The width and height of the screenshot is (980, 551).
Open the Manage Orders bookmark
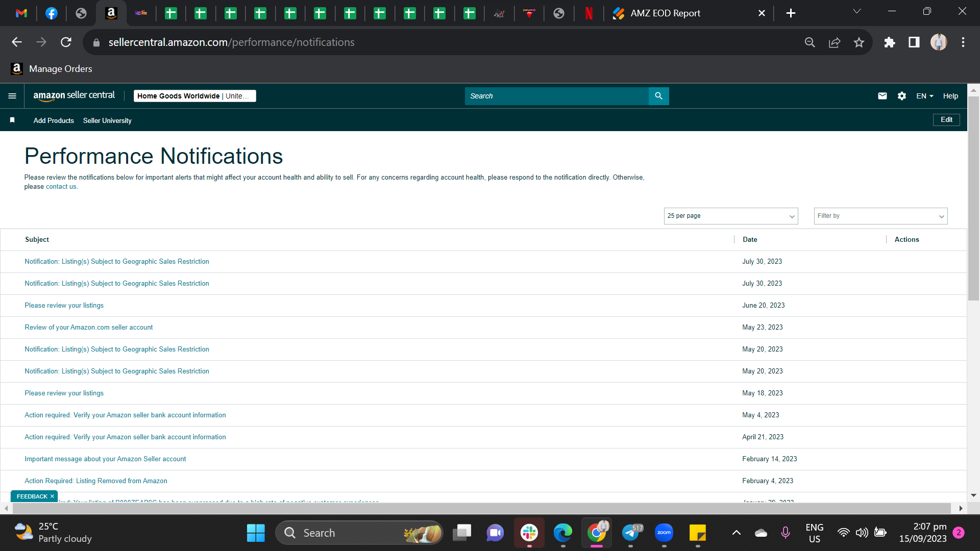click(x=52, y=69)
